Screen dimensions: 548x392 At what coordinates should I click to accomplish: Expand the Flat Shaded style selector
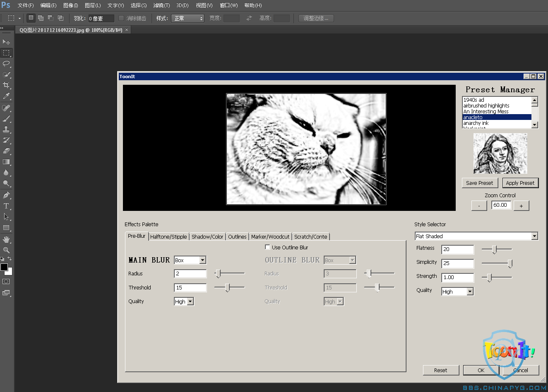click(x=534, y=236)
